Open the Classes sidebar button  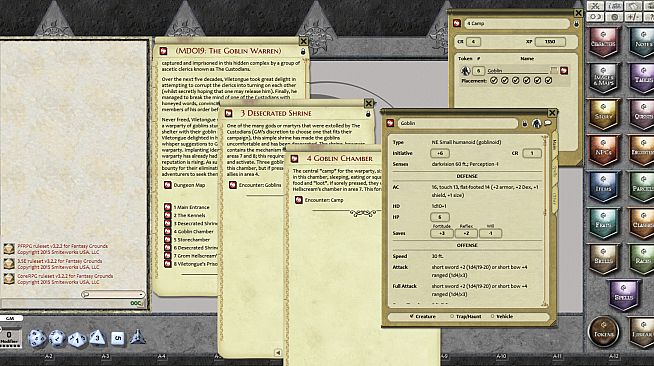[642, 223]
